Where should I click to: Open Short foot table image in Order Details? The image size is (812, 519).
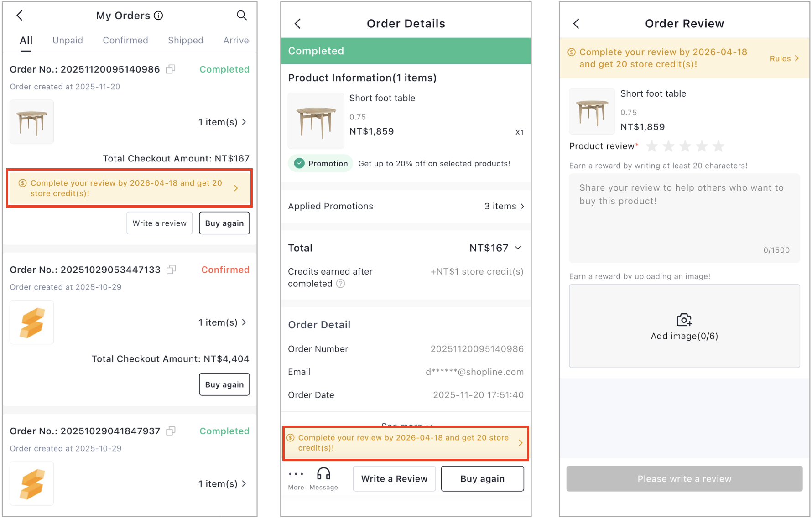point(316,121)
